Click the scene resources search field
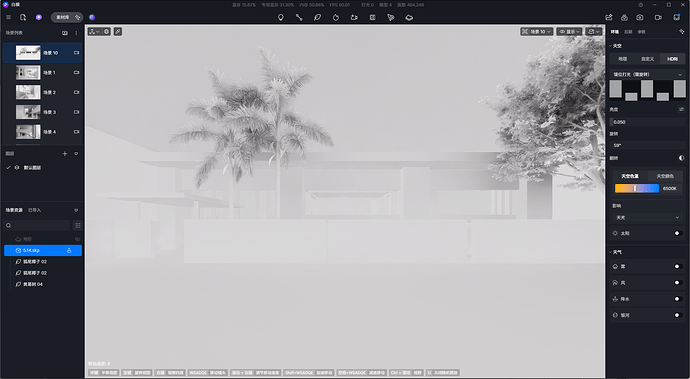The image size is (690, 379). [x=37, y=225]
